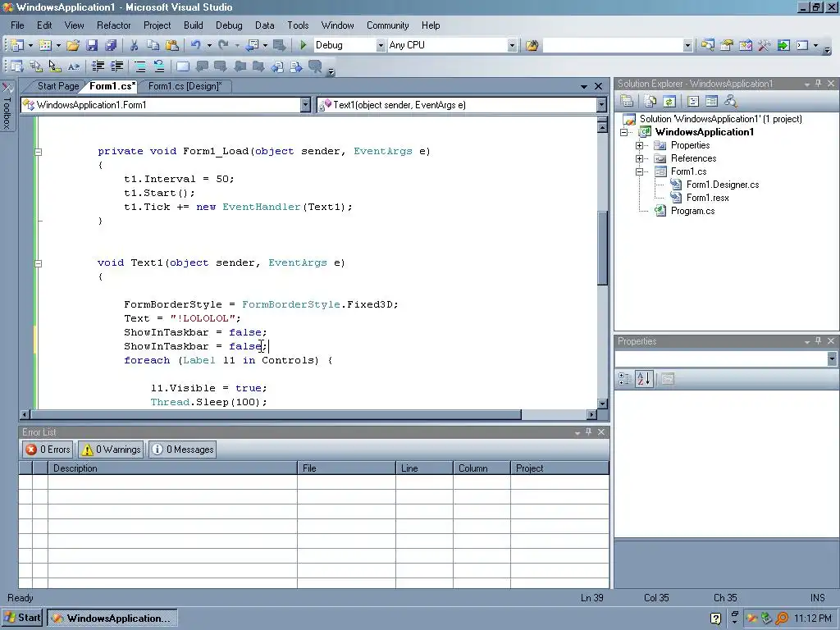Refresh Solution Explorer via its toolbar icon
Viewport: 840px width, 630px height.
[669, 101]
